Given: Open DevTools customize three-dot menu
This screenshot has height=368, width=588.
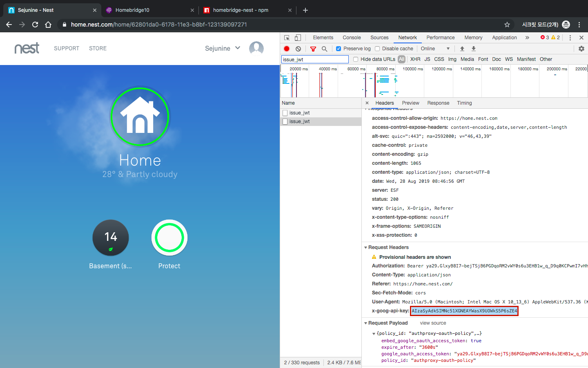Looking at the screenshot, I should [570, 38].
